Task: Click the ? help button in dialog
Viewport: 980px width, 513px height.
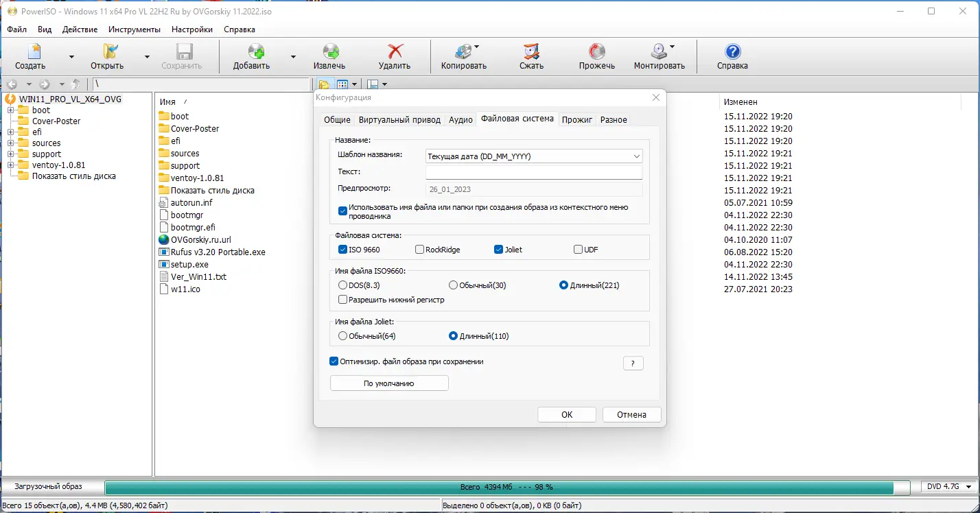Action: point(633,363)
